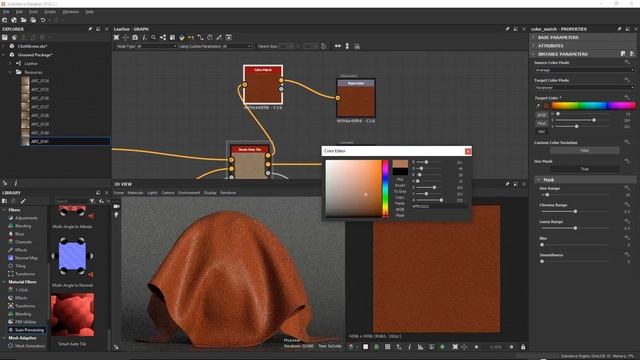The image size is (640, 360).
Task: Click the horizontal arrows icon in the graph toolbar
Action: [338, 46]
